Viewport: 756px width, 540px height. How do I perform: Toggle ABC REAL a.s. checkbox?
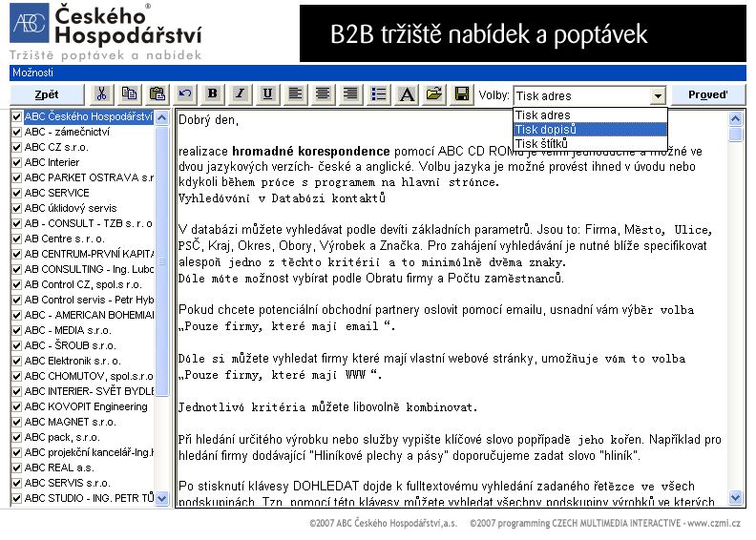(x=17, y=467)
